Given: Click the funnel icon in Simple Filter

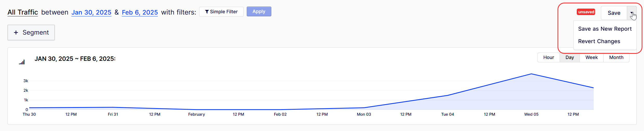Looking at the screenshot, I should coord(207,12).
